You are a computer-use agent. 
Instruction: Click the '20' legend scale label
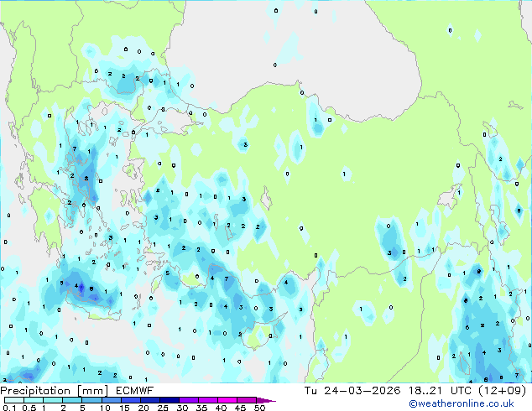[143, 408]
